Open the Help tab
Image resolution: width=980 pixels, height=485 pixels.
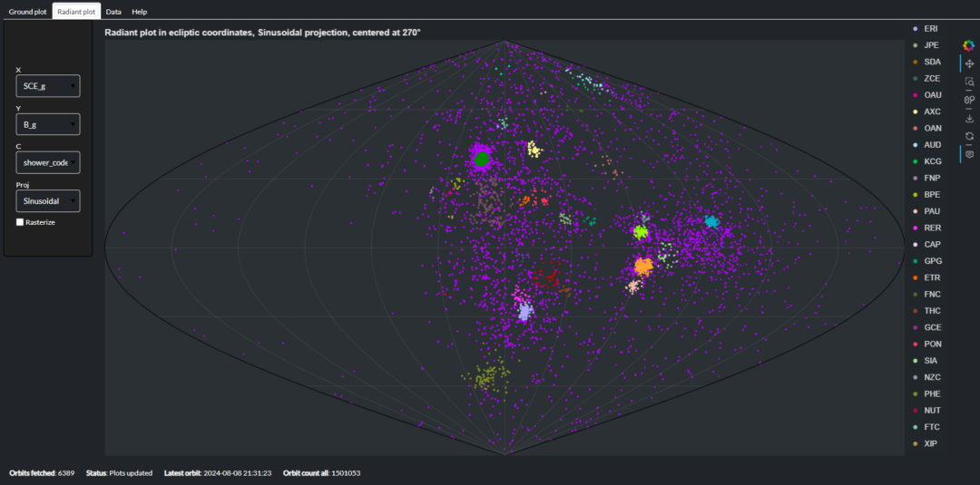(139, 12)
